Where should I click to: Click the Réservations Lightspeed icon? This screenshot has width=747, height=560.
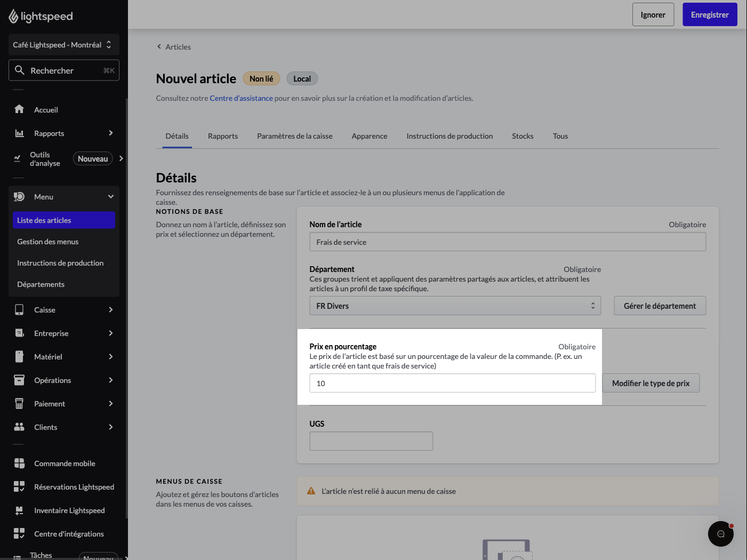point(19,487)
